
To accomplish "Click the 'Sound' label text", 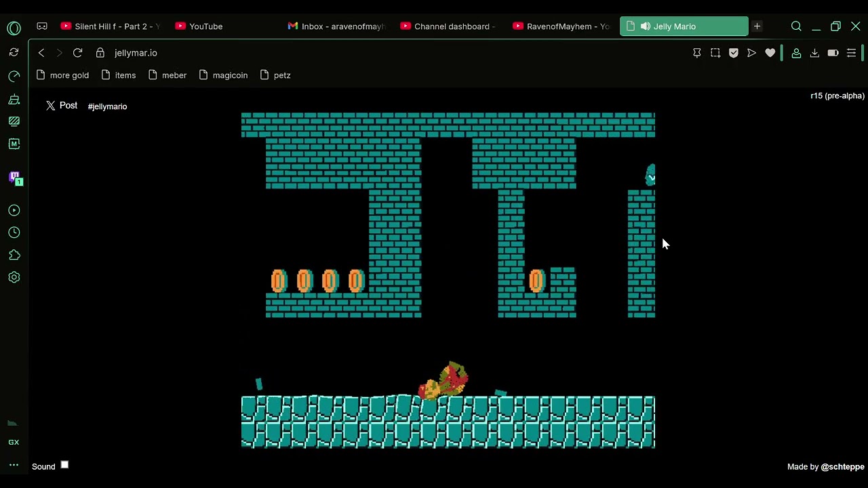I will click(43, 466).
